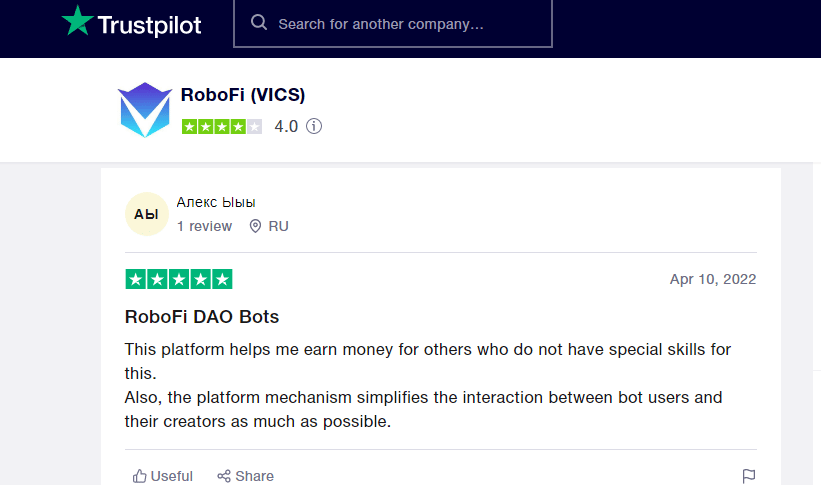The height and width of the screenshot is (485, 821).
Task: Open the rating info icon
Action: coord(314,127)
